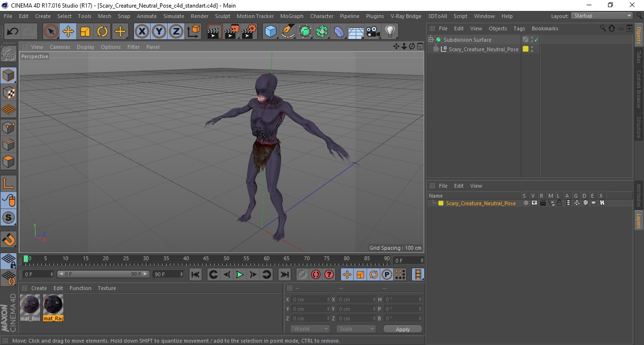Screen dimensions: 644x345
Task: Switch to the Attributes side tab
Action: (x=639, y=195)
